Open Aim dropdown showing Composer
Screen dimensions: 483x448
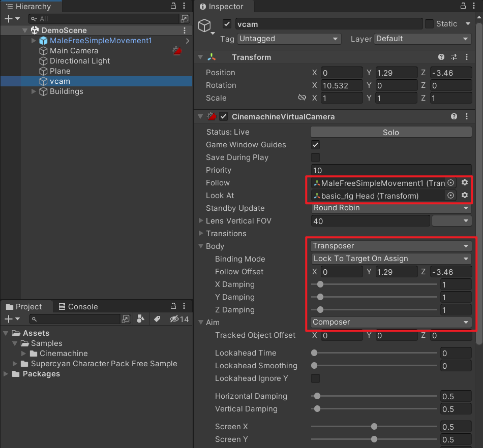391,322
